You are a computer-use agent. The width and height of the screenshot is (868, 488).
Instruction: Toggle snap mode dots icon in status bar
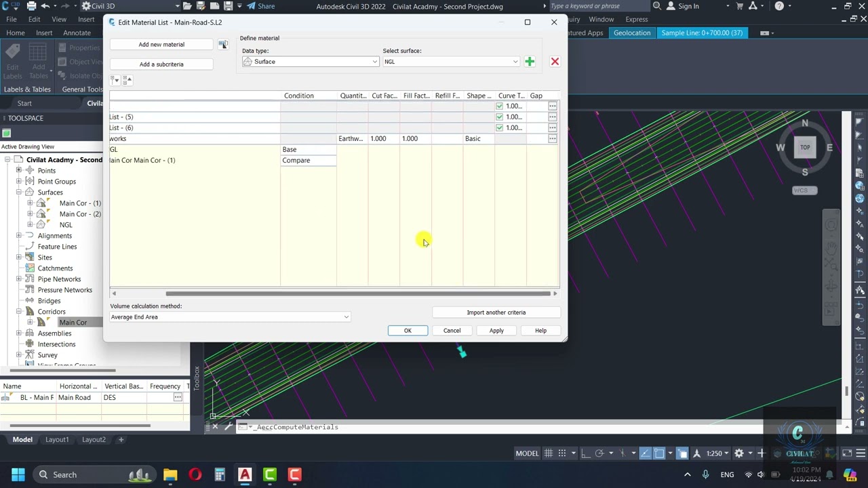click(x=561, y=453)
